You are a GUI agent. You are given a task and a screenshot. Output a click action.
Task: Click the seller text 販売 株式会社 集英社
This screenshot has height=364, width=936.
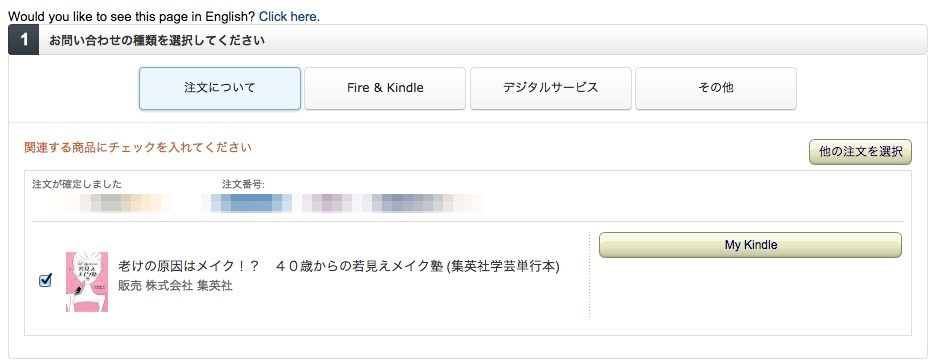(x=175, y=286)
